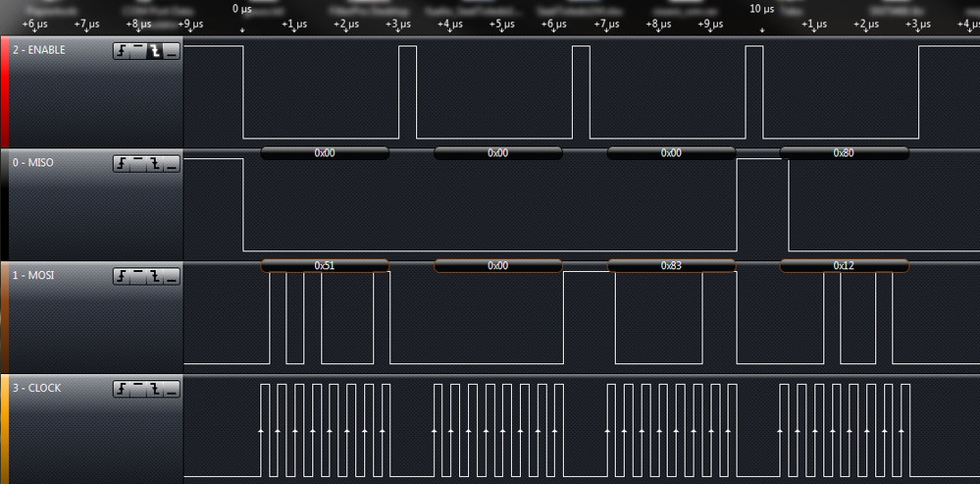Click the '+5 µs' tick on time ruler
The width and height of the screenshot is (980, 484).
[x=504, y=25]
